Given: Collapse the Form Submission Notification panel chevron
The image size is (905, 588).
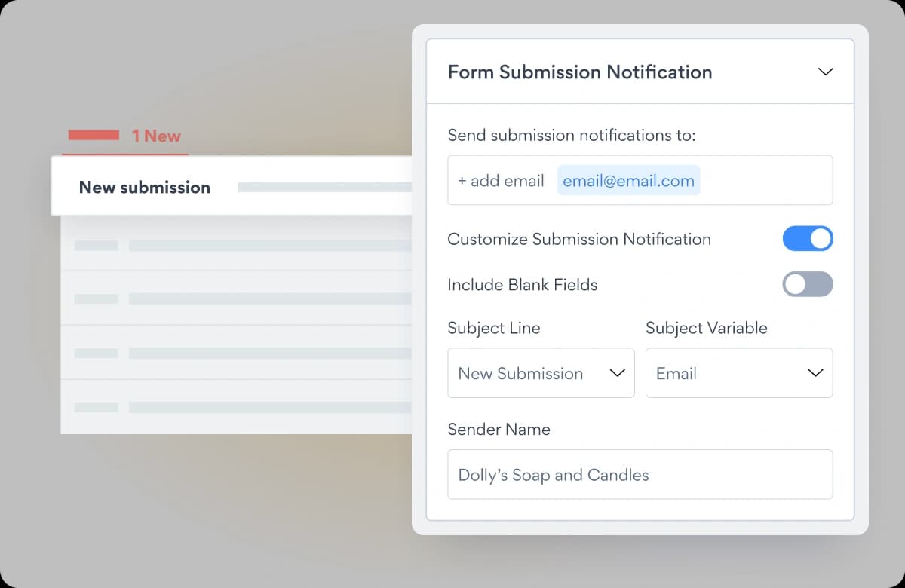Looking at the screenshot, I should [x=825, y=72].
